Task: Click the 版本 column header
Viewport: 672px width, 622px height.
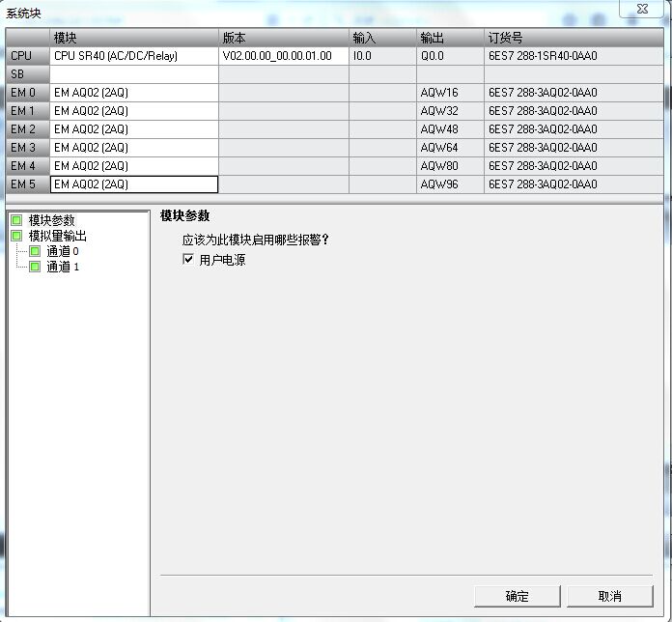Action: click(x=284, y=38)
